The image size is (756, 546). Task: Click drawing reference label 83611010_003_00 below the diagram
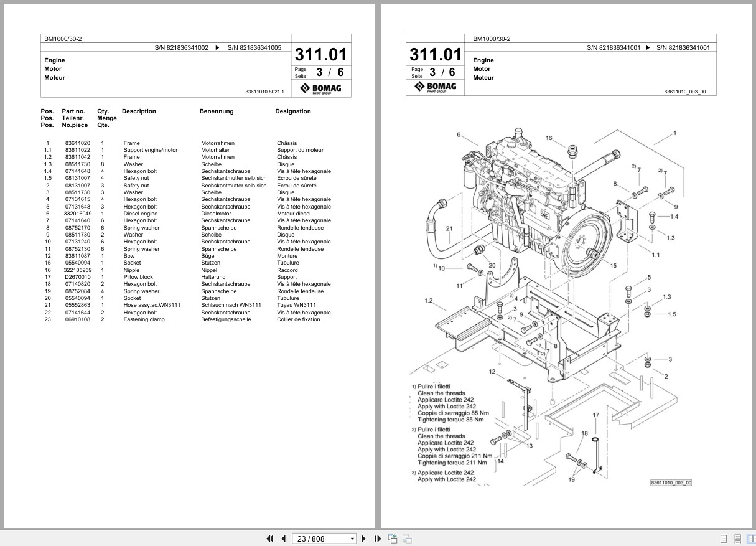click(x=671, y=482)
